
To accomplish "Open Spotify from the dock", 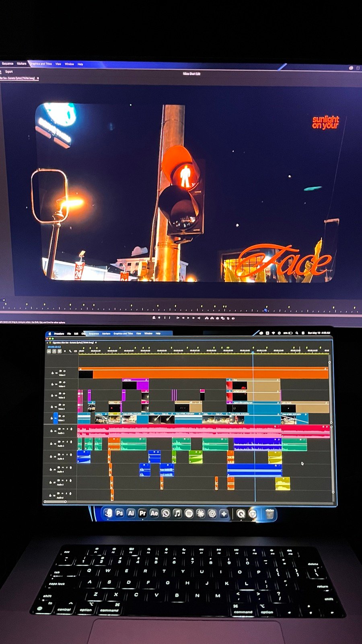I will pos(189,513).
